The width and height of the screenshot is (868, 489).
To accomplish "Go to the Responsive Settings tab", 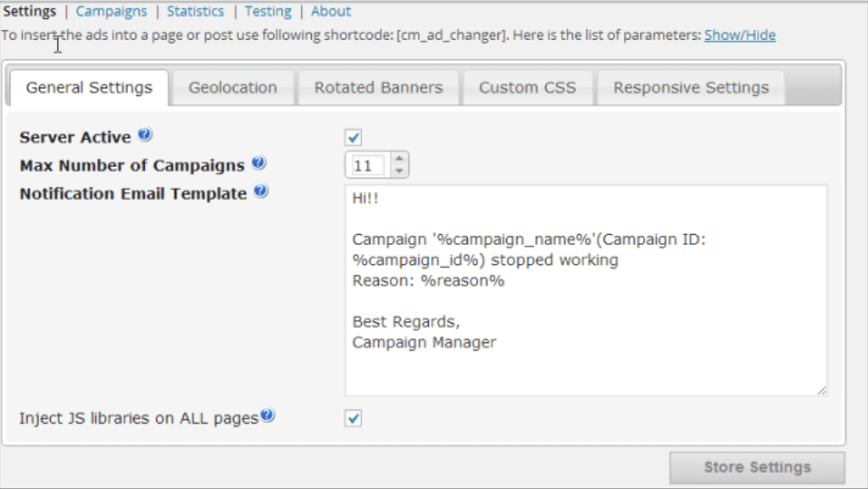I will (x=691, y=87).
